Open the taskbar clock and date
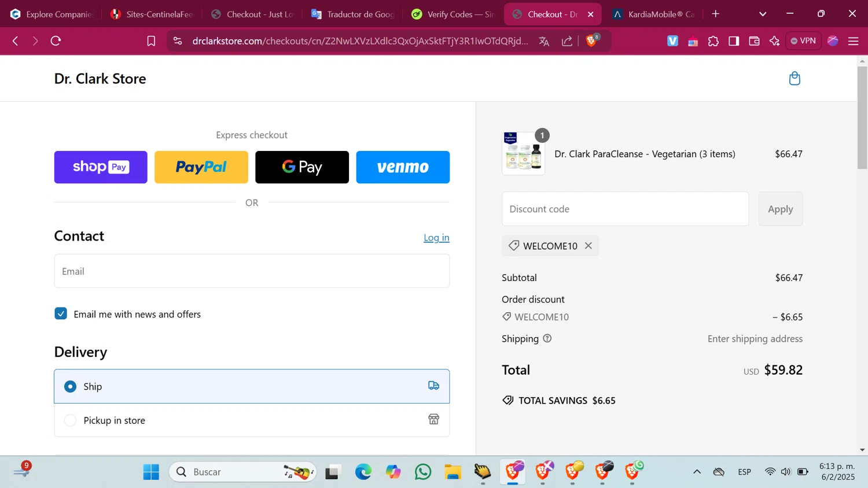The height and width of the screenshot is (488, 868). tap(837, 472)
